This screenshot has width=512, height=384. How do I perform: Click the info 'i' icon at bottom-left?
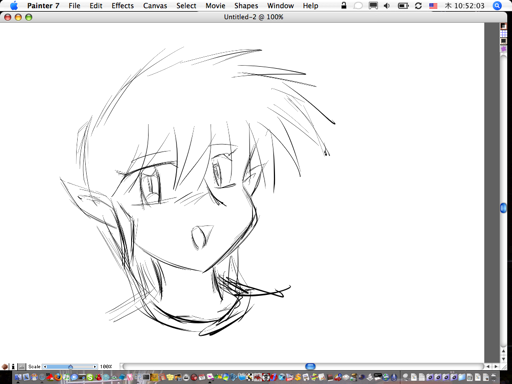(x=13, y=366)
